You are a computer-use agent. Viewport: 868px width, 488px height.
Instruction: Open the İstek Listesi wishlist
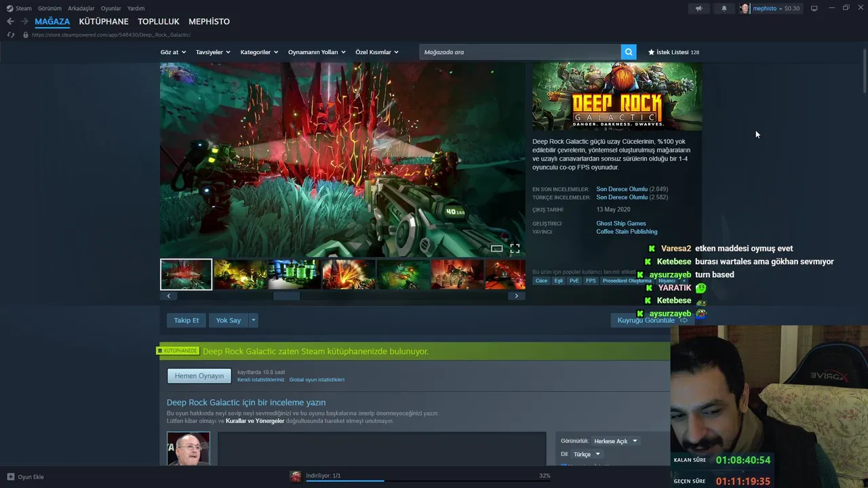coord(673,52)
